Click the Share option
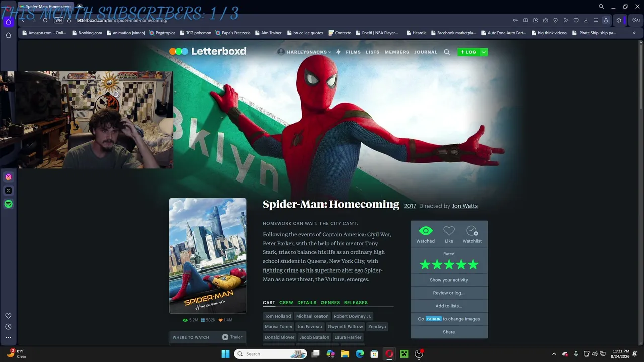The height and width of the screenshot is (362, 644). (x=449, y=332)
